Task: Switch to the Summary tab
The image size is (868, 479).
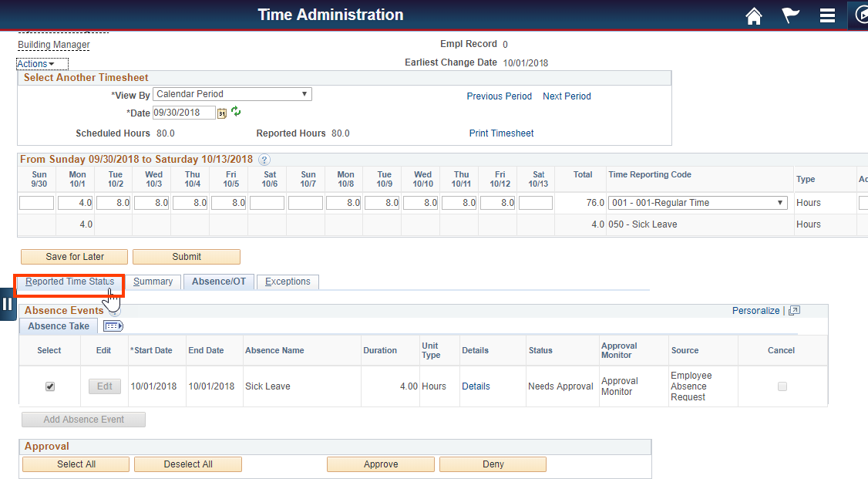Action: (153, 282)
